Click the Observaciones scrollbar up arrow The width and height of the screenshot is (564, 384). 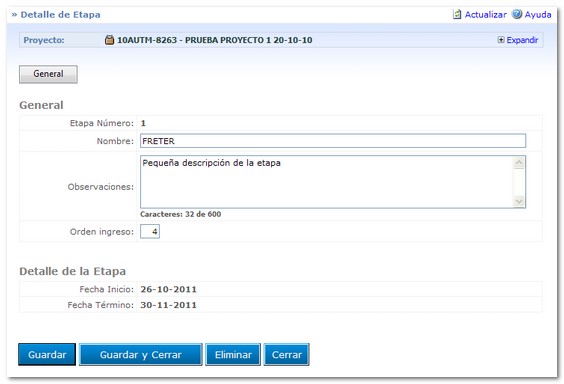(519, 163)
